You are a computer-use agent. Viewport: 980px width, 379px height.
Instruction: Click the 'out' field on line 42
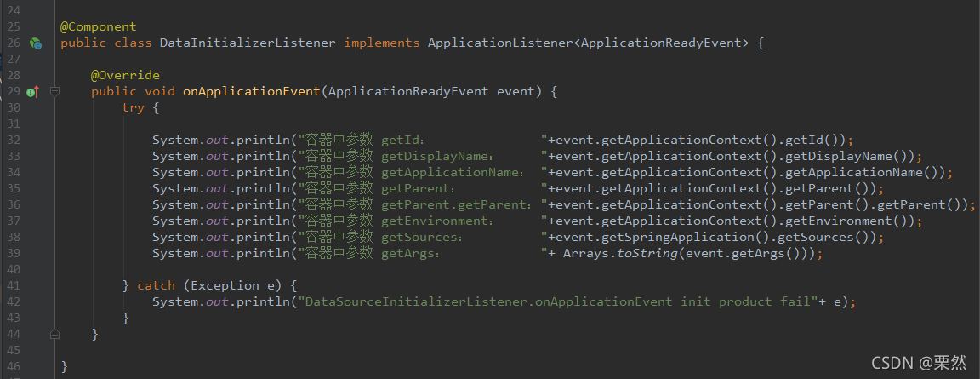coord(218,302)
